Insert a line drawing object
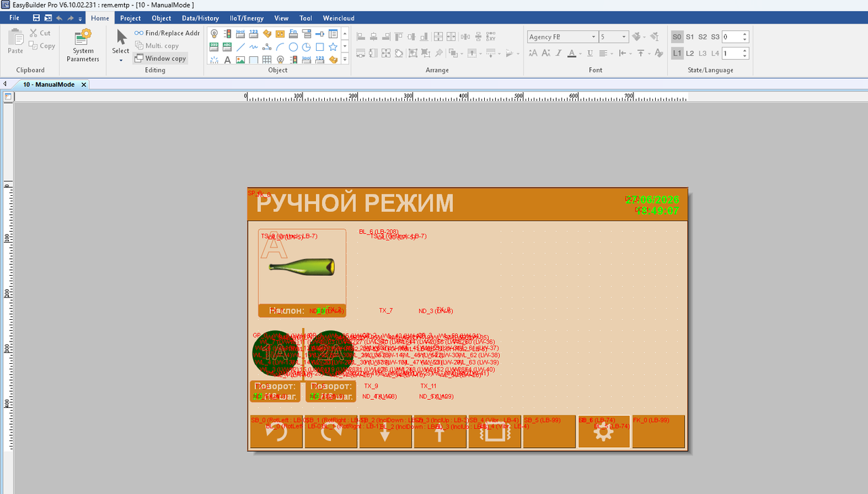Screen dimensions: 868x494 tap(241, 47)
